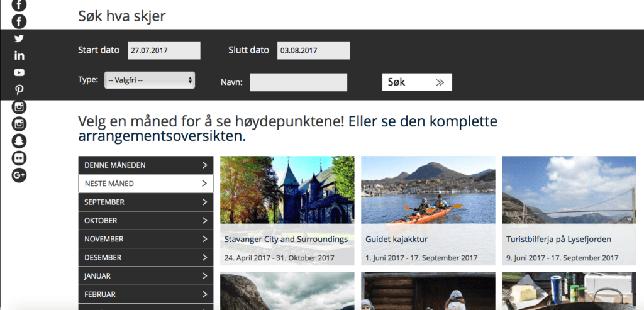Screen dimensions: 644x310
Task: Open the Facebook icon directly above Twitter
Action: 19,21
